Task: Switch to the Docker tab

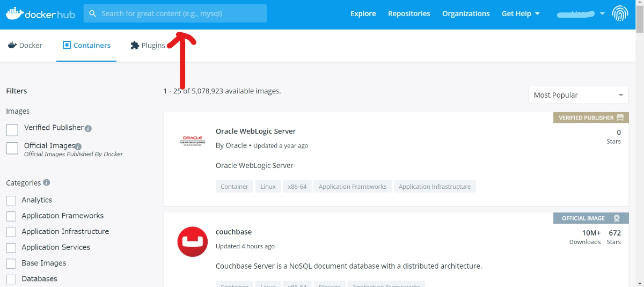Action: pyautogui.click(x=25, y=46)
